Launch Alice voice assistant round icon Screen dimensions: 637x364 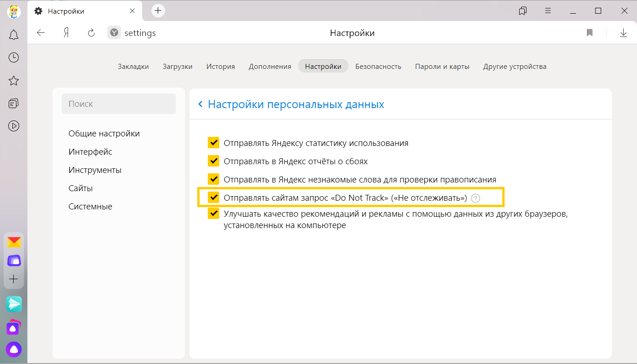14,349
